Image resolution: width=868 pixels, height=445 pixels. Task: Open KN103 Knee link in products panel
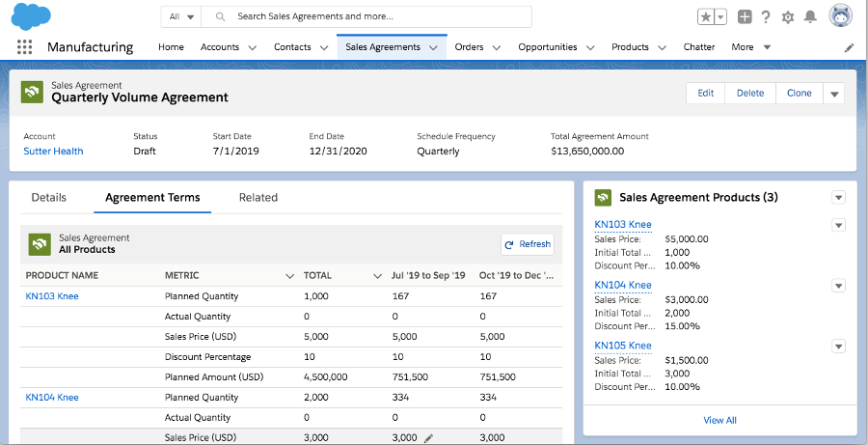pos(623,225)
